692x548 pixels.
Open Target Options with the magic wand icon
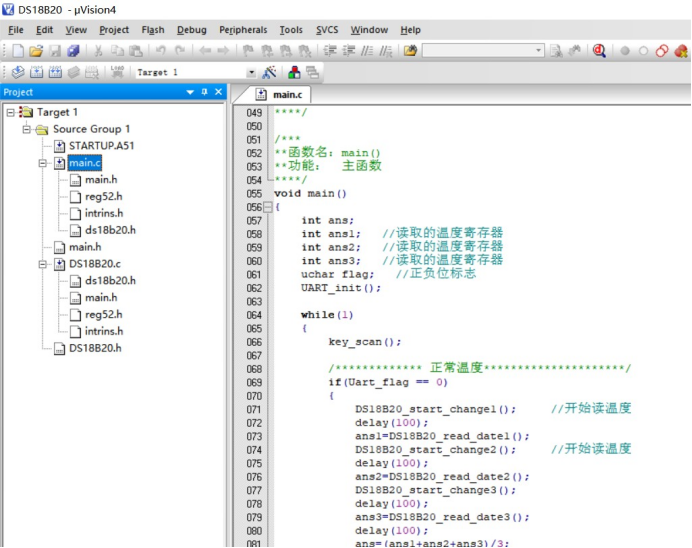(x=269, y=72)
